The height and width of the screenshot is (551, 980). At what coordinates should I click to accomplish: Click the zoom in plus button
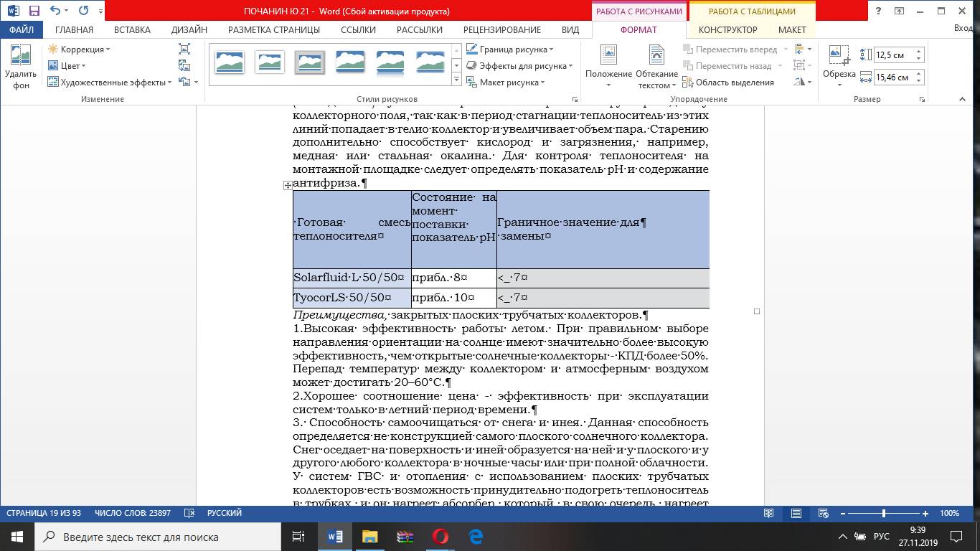tap(925, 513)
